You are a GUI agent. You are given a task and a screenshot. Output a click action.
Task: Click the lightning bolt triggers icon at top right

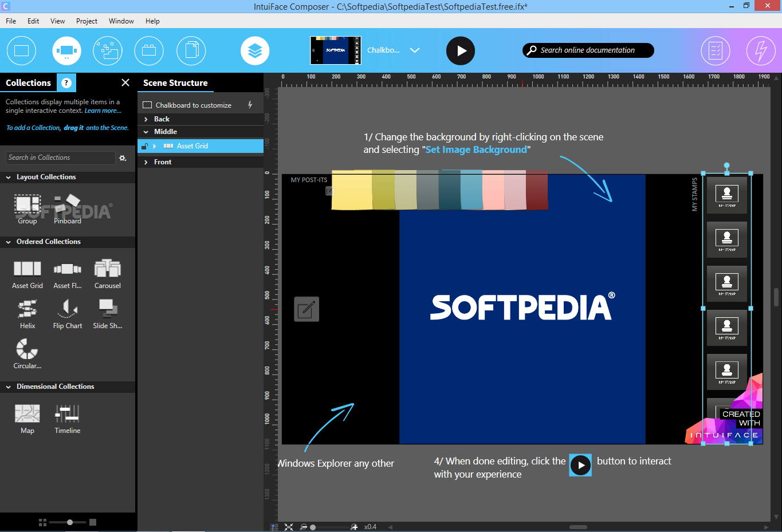click(760, 50)
